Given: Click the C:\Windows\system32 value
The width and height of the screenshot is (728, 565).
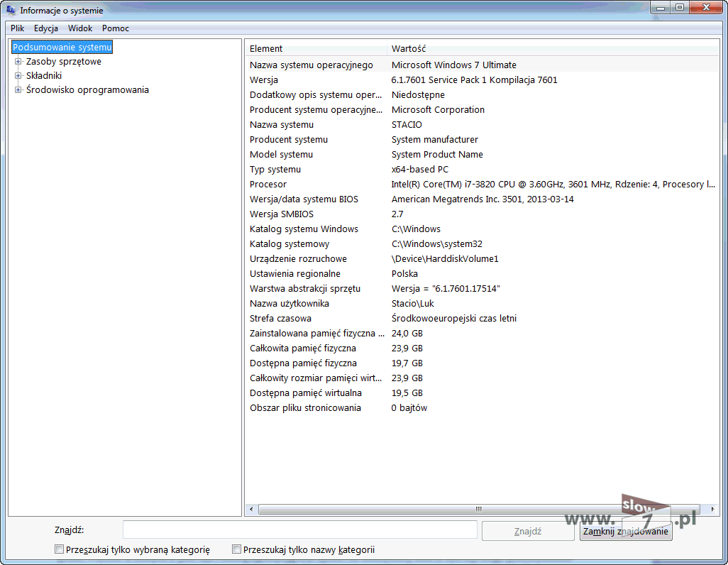Looking at the screenshot, I should point(437,243).
